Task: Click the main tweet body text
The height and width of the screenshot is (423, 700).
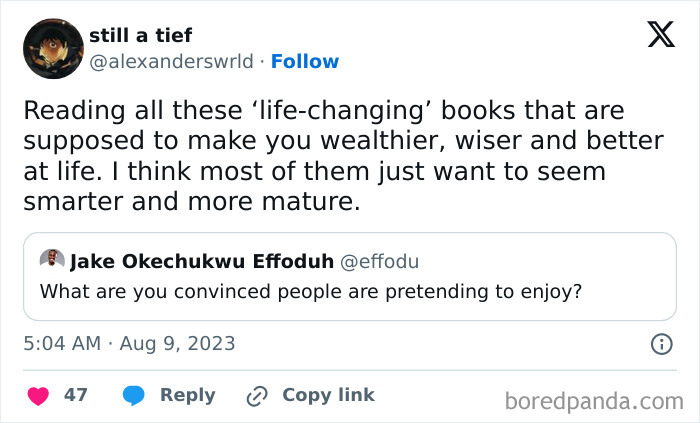Action: pos(343,156)
